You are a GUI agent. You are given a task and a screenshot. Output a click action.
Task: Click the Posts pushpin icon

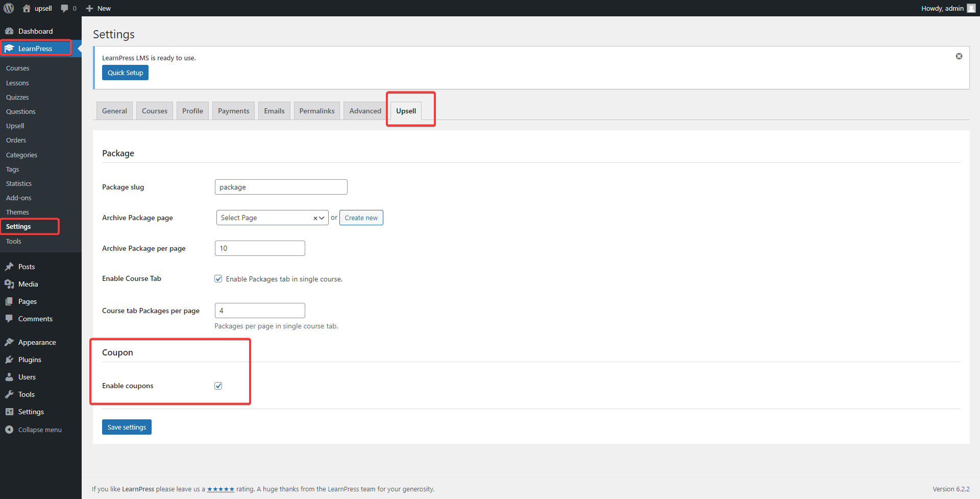tap(9, 267)
